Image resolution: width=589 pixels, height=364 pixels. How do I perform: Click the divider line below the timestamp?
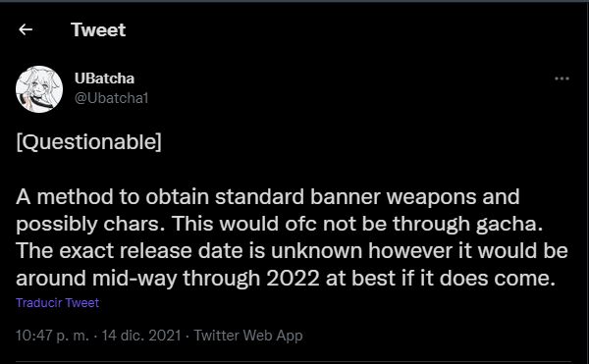pos(294,362)
